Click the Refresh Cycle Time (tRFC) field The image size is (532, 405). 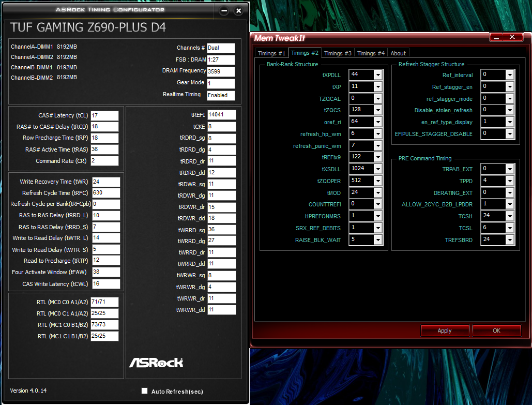click(106, 193)
